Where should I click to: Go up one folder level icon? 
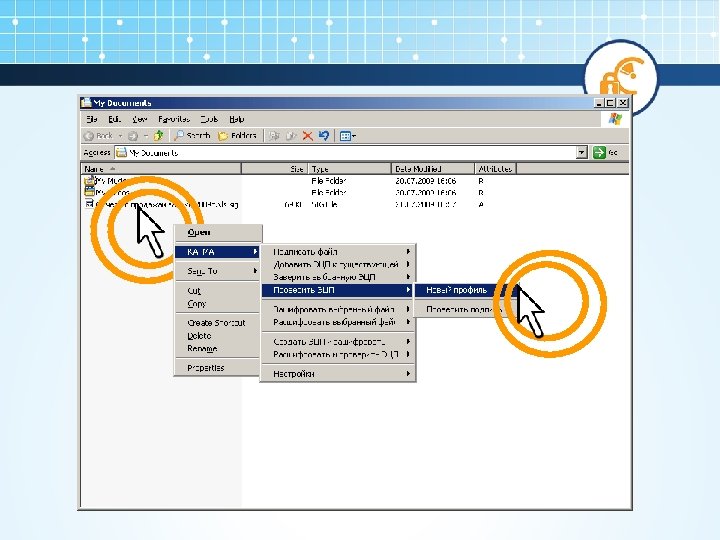[x=159, y=135]
